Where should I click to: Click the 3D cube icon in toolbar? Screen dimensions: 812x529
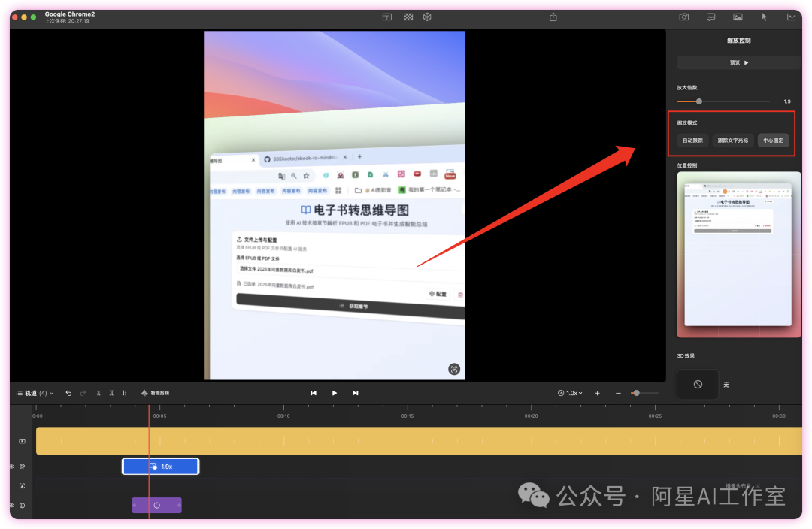[x=427, y=17]
